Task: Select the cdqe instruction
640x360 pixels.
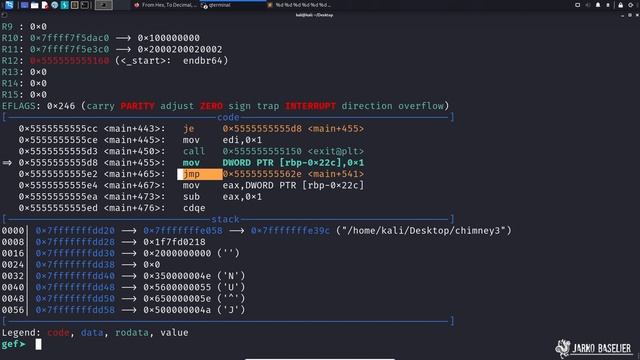Action: [x=194, y=208]
